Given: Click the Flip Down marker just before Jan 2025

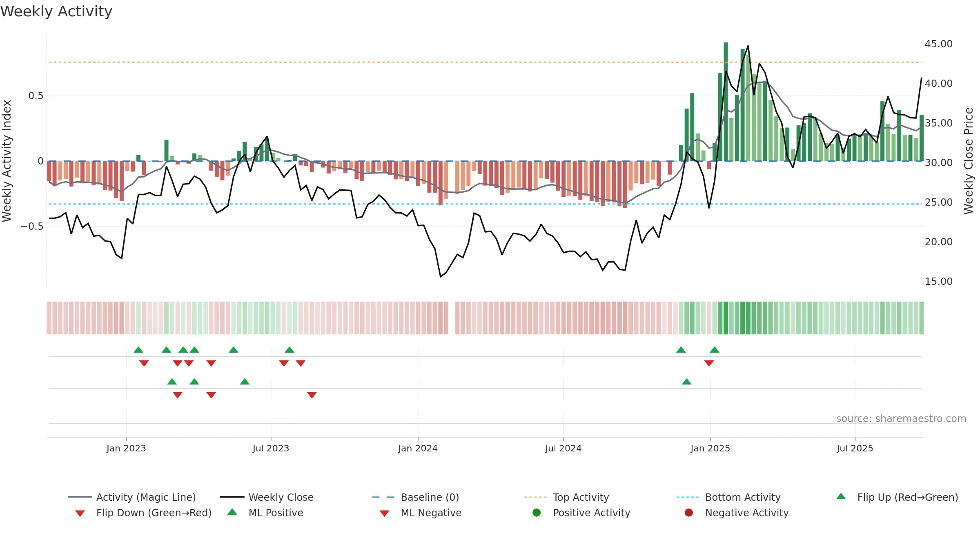Looking at the screenshot, I should click(x=709, y=363).
